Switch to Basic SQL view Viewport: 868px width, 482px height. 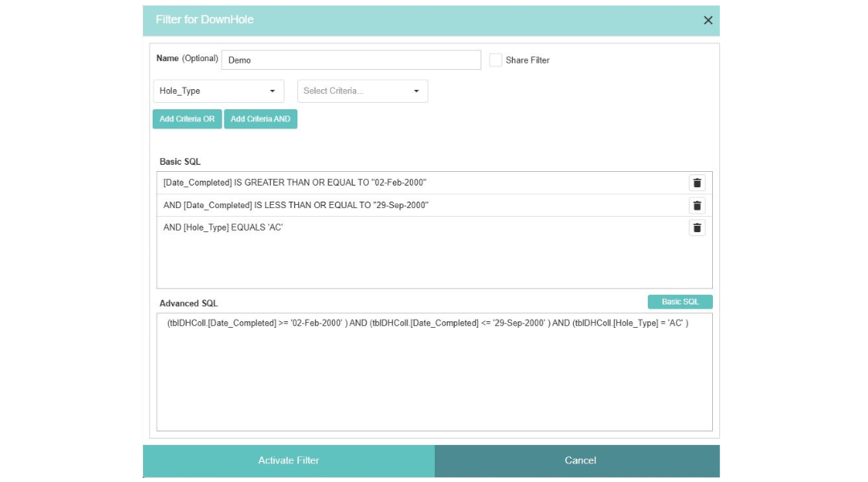click(x=680, y=301)
